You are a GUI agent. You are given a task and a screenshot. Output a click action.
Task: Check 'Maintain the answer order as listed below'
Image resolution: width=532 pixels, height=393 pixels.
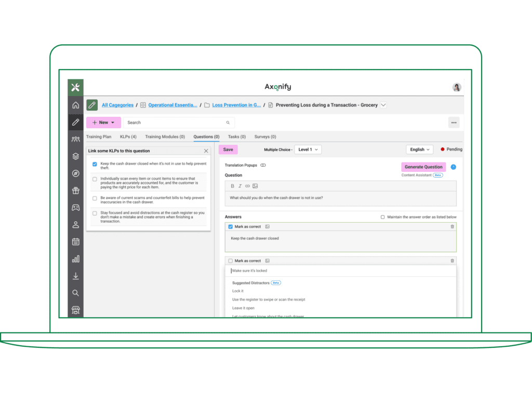[383, 217]
